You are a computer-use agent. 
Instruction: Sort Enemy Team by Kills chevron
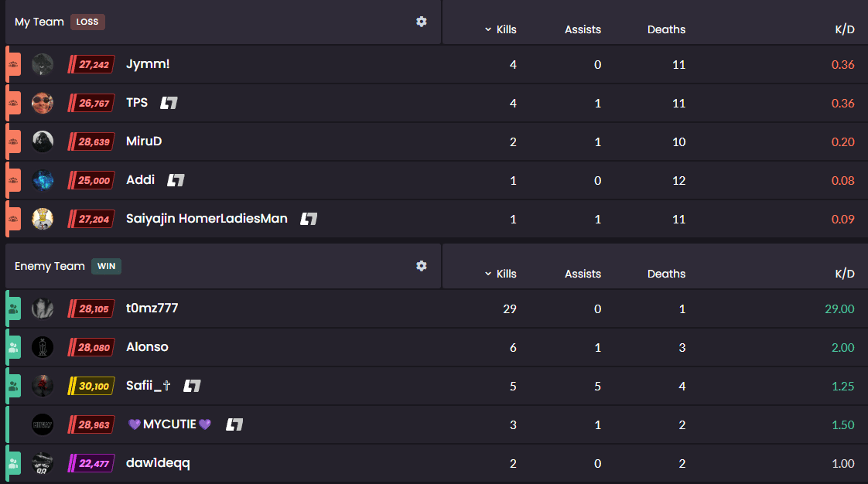point(487,274)
